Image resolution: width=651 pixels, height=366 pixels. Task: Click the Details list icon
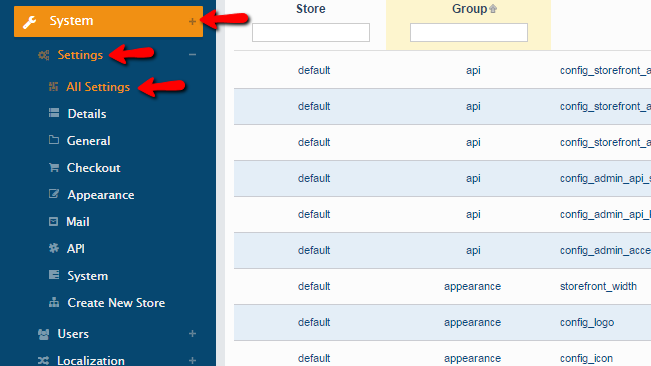click(x=54, y=113)
